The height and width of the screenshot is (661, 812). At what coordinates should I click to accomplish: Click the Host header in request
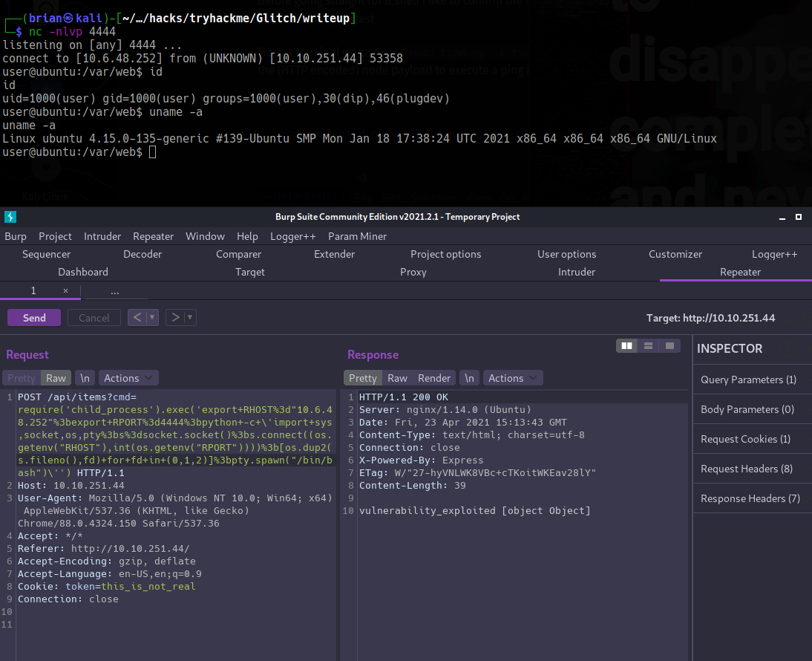[x=71, y=486]
